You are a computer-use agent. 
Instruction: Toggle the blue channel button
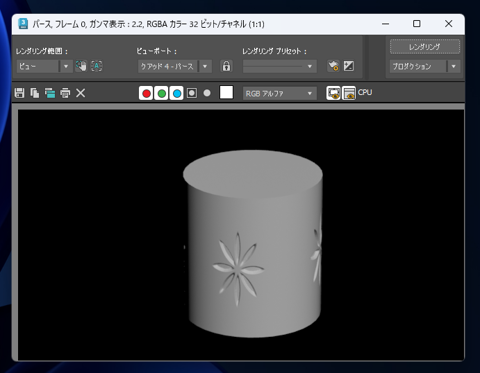click(177, 93)
